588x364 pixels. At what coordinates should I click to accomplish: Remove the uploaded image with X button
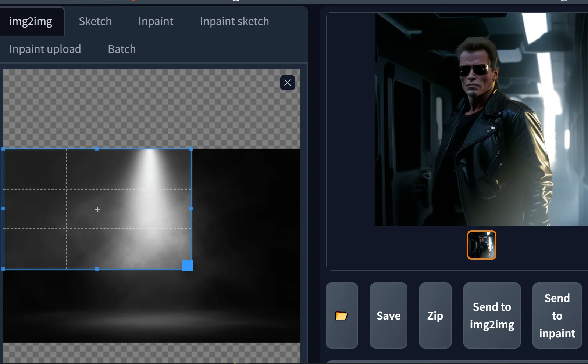point(288,83)
